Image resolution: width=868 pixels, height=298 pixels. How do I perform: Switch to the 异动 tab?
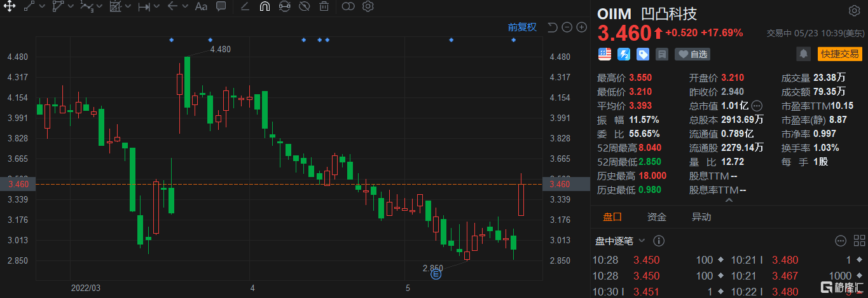coord(701,217)
